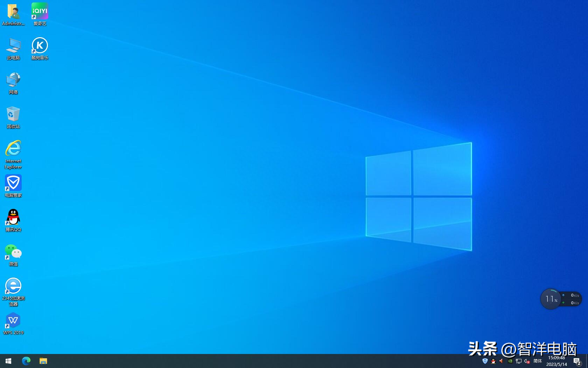Select the Recycle Bin (回收站) icon
Screen dimensions: 588x368
(13, 117)
